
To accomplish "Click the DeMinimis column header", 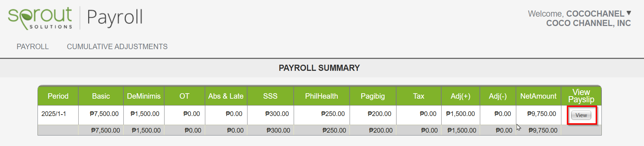I will click(x=144, y=96).
